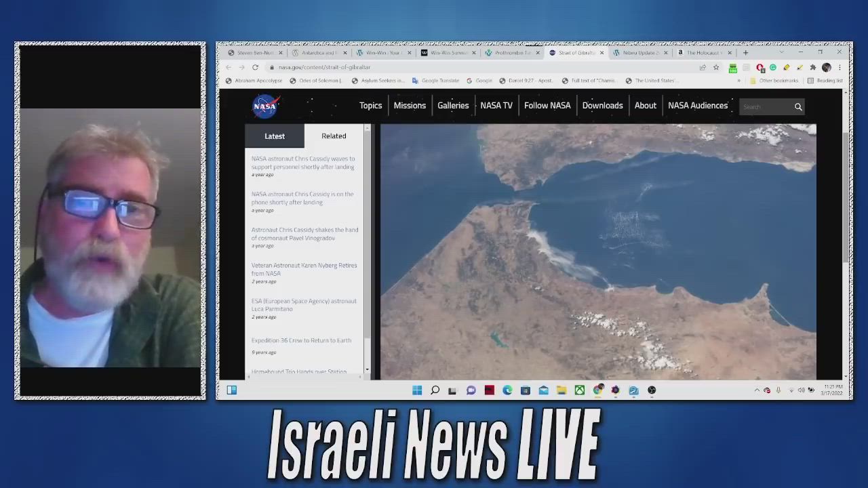This screenshot has width=868, height=488.
Task: Show hidden system tray icons chevron
Action: pos(757,390)
